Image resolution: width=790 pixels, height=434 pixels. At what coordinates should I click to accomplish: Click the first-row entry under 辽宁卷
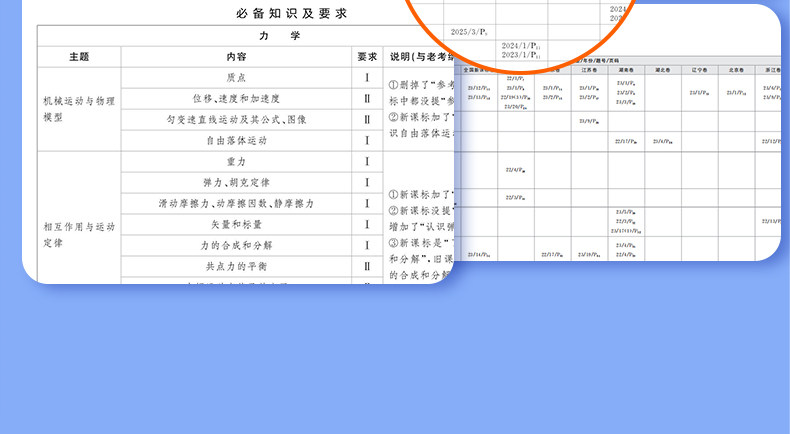pyautogui.click(x=699, y=93)
